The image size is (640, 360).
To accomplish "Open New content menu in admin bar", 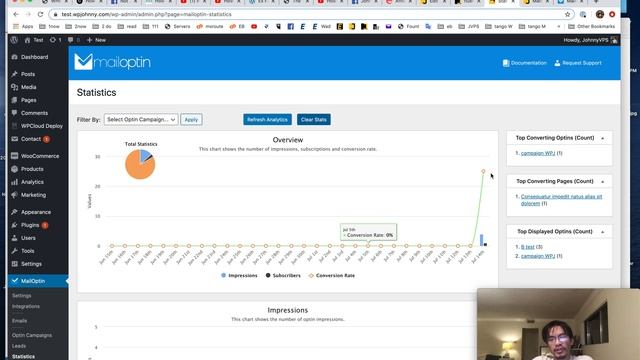I will click(x=96, y=40).
